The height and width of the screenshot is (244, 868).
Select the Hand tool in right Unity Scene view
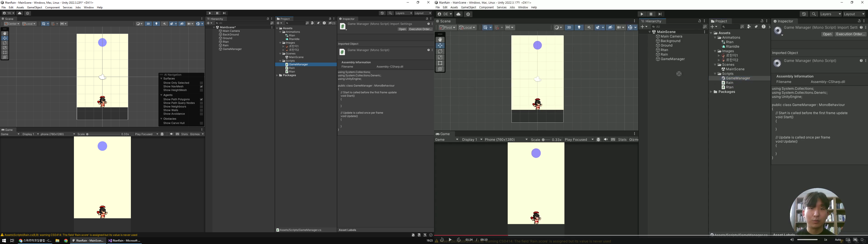click(440, 40)
